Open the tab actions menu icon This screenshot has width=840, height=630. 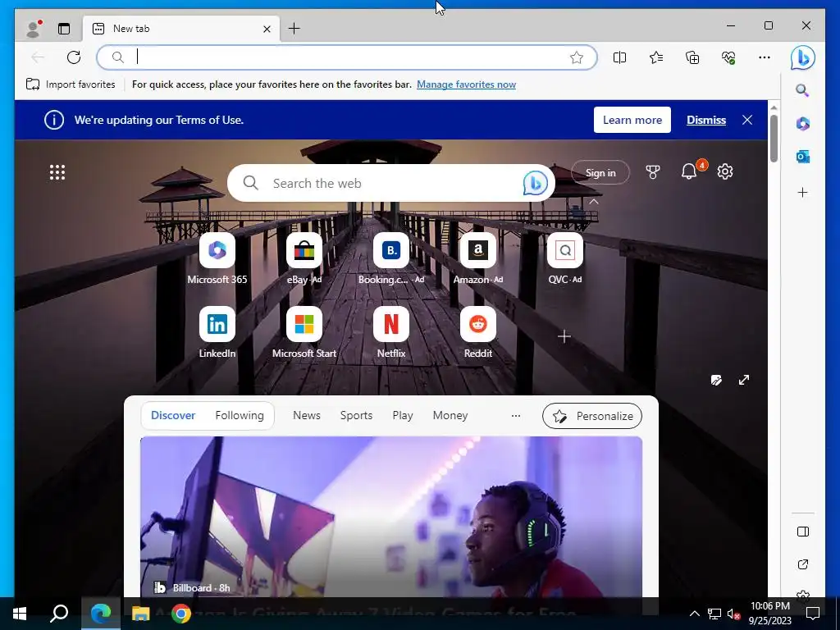coord(64,29)
